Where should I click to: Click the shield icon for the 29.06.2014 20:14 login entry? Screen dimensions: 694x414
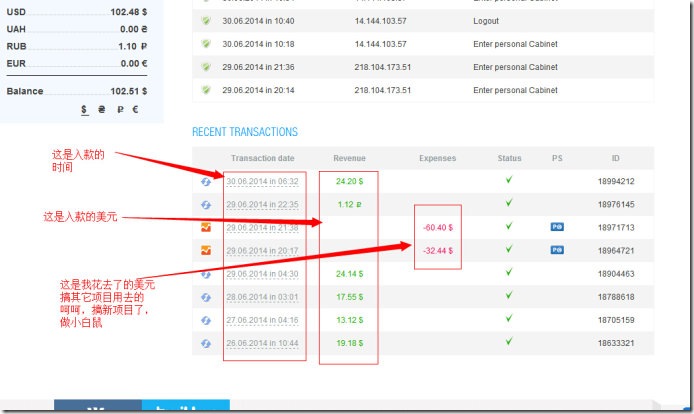[206, 90]
